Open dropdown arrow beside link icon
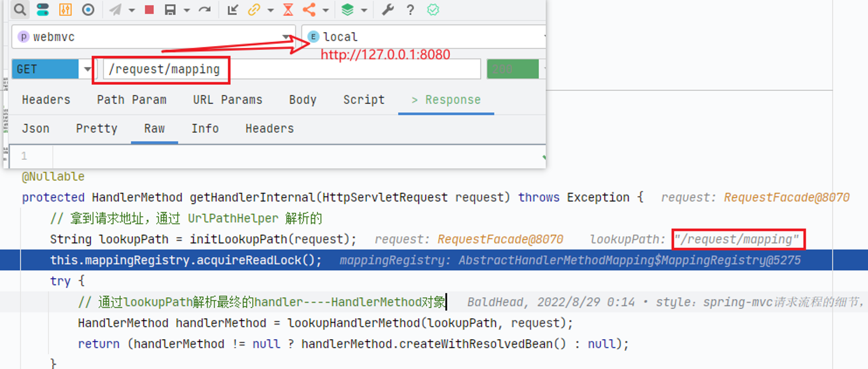The width and height of the screenshot is (868, 369). pos(271,10)
